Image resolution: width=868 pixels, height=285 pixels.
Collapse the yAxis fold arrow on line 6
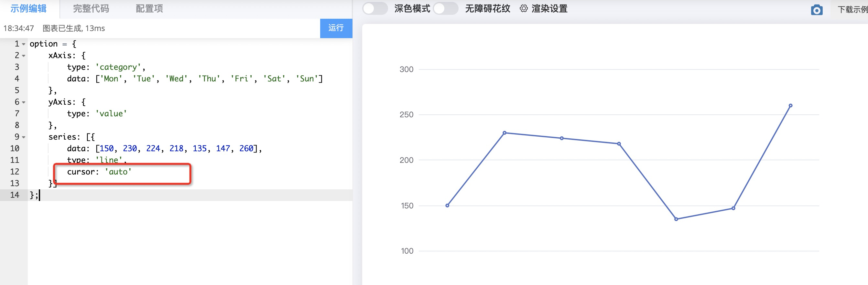coord(24,102)
